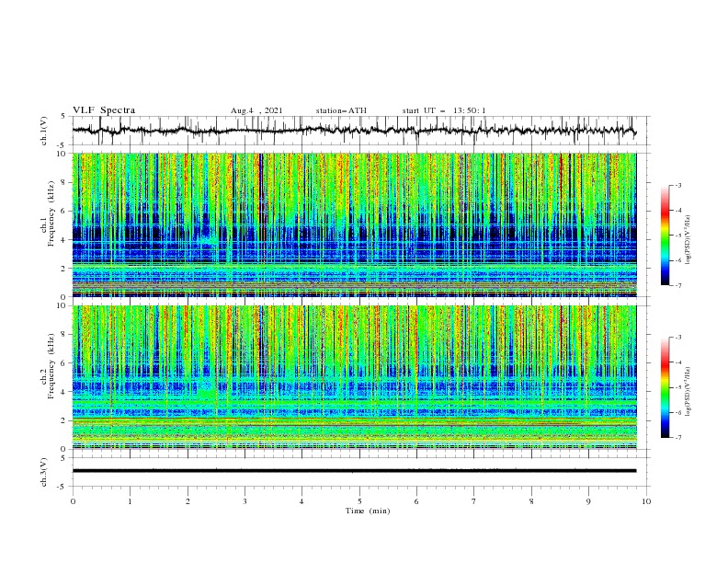Click inside the ch.2 spectrogram panel
This screenshot has width=728, height=563.
pyautogui.click(x=354, y=377)
